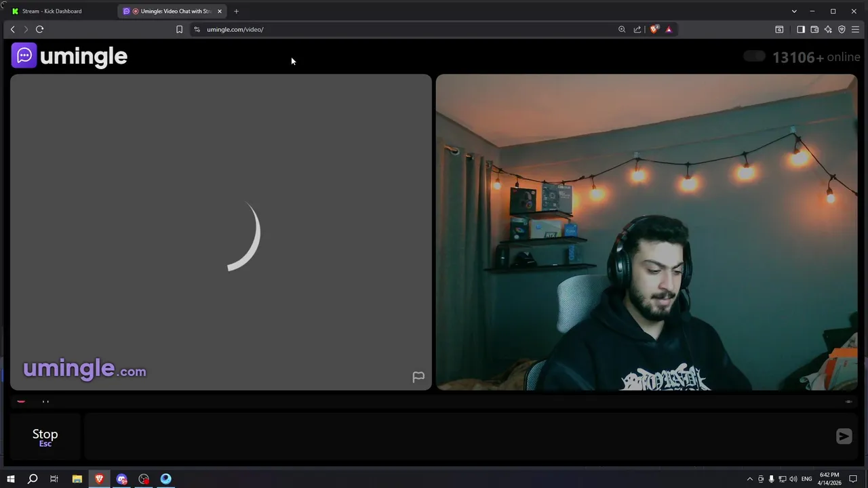Open Discord from the taskbar
Viewport: 868px width, 488px height.
[121, 479]
